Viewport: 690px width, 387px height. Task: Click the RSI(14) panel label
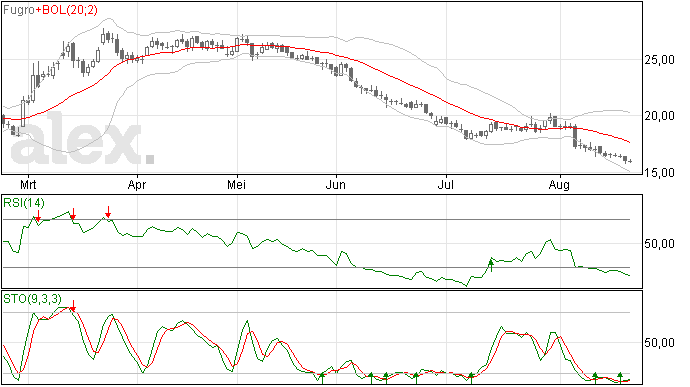coord(24,203)
